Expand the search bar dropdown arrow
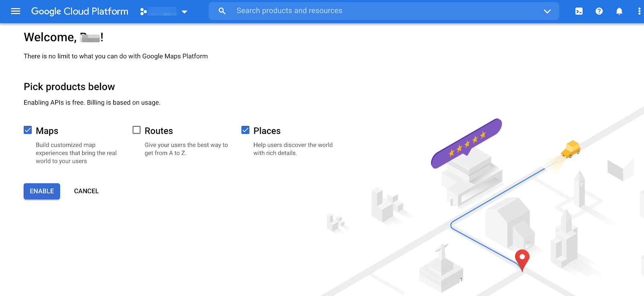644x296 pixels. [547, 11]
